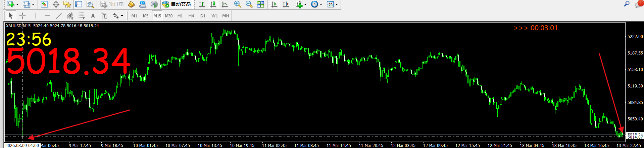Expand templates dropdown arrow
Image resolution: width=644 pixels, height=148 pixels.
click(x=337, y=4)
